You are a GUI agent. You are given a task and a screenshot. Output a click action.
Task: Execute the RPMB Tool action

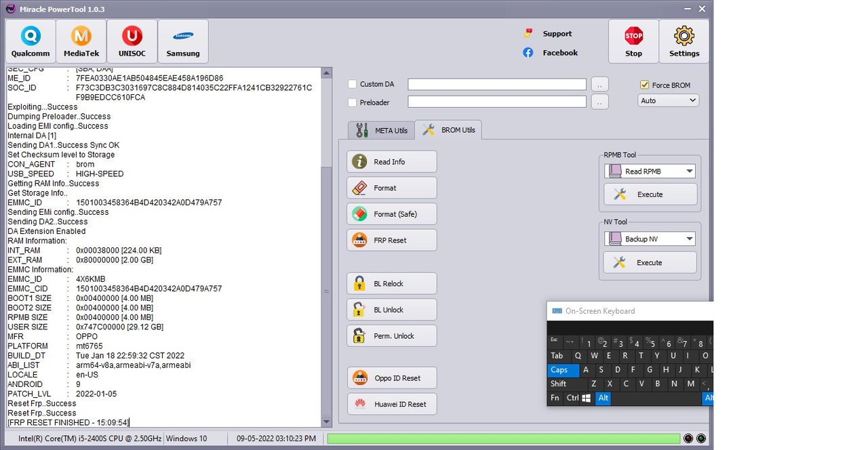click(x=650, y=195)
